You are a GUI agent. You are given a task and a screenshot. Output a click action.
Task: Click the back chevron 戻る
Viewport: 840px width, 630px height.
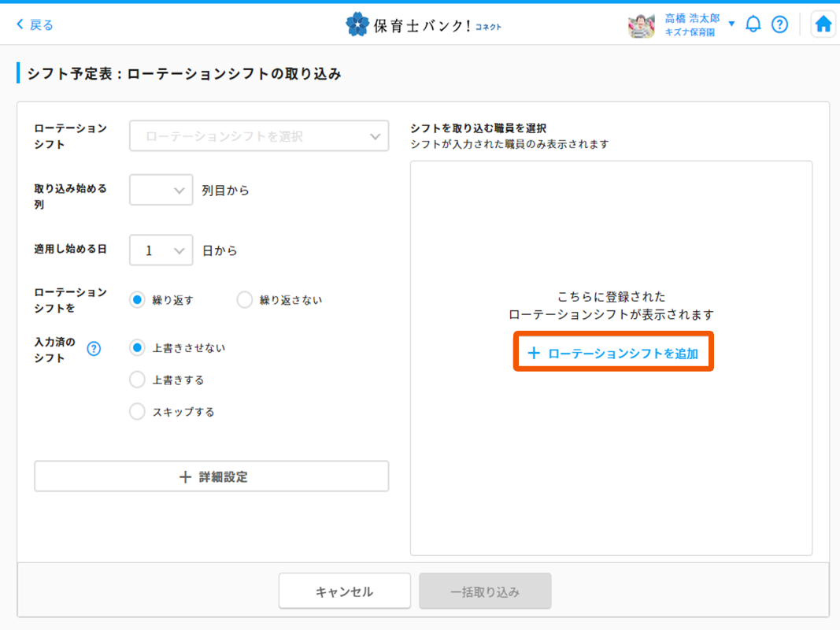[x=35, y=25]
